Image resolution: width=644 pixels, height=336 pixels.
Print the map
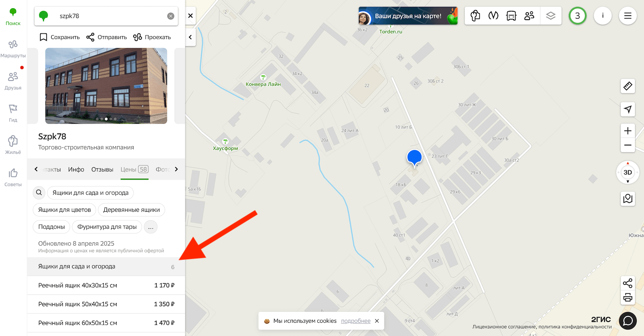[628, 298]
